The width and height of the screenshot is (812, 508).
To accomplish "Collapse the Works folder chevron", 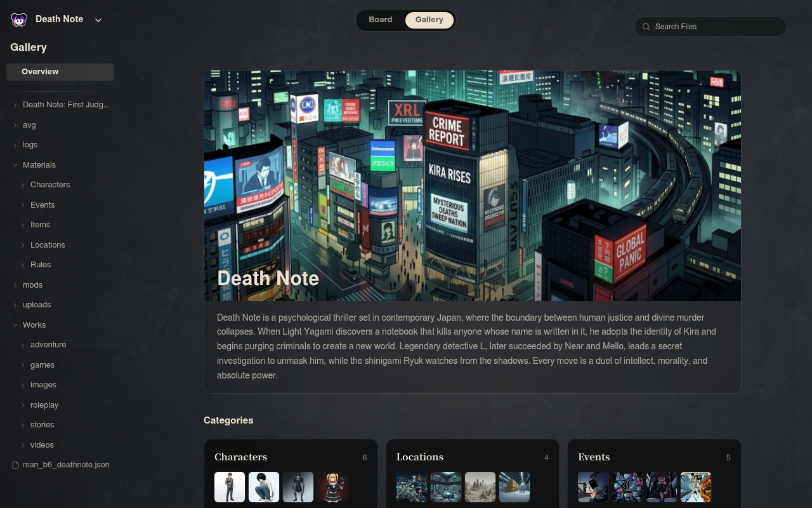I will click(15, 325).
